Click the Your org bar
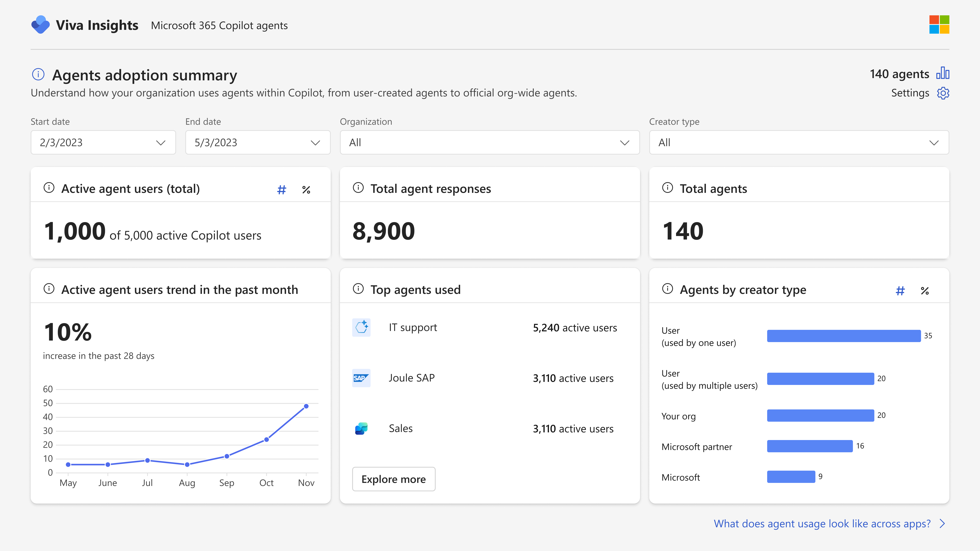Image resolution: width=980 pixels, height=551 pixels. coord(821,416)
